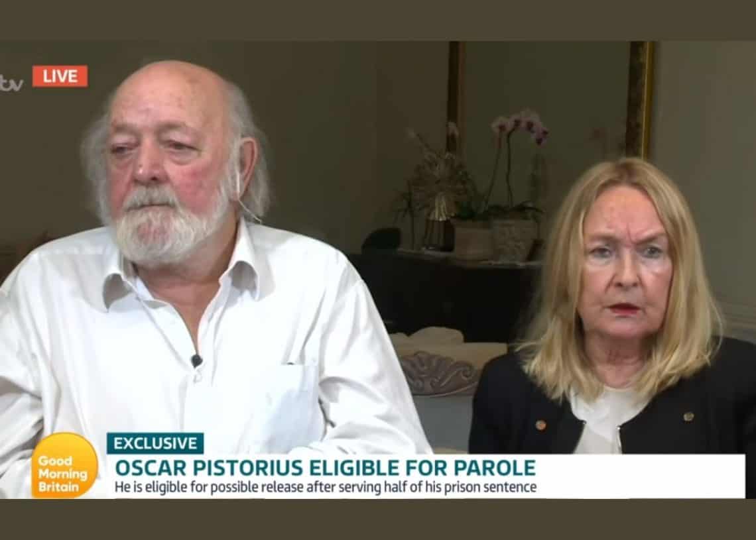Image resolution: width=756 pixels, height=540 pixels.
Task: Click the lapel microphone on white shirt
Action: pyautogui.click(x=196, y=360)
